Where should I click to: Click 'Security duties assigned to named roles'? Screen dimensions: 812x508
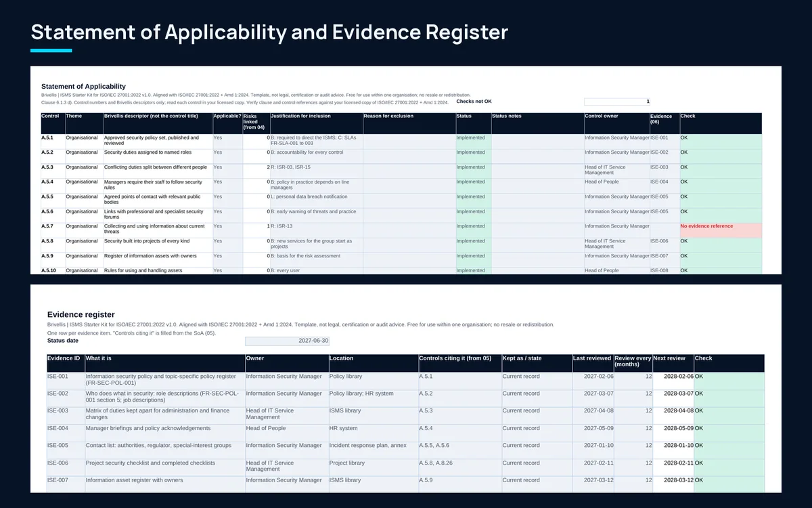(158, 156)
